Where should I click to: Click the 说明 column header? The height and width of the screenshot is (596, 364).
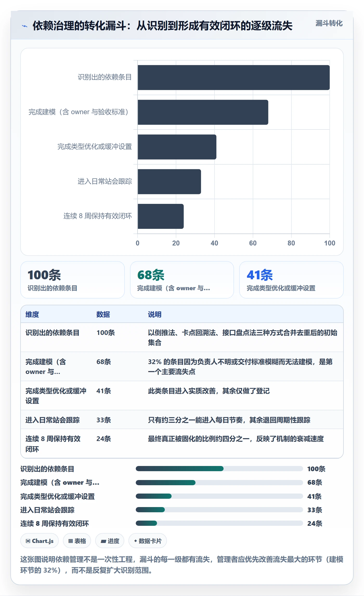coord(155,314)
